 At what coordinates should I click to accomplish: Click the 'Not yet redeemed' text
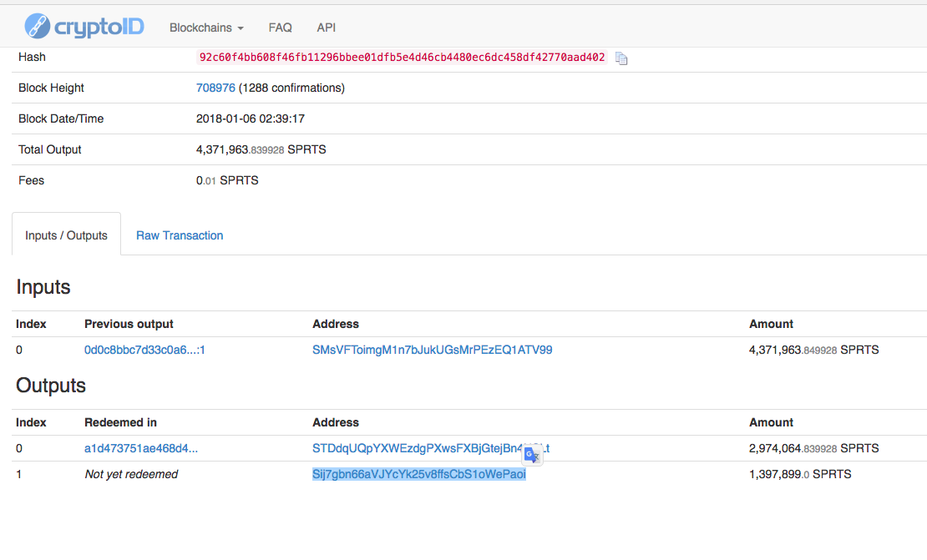click(x=131, y=474)
